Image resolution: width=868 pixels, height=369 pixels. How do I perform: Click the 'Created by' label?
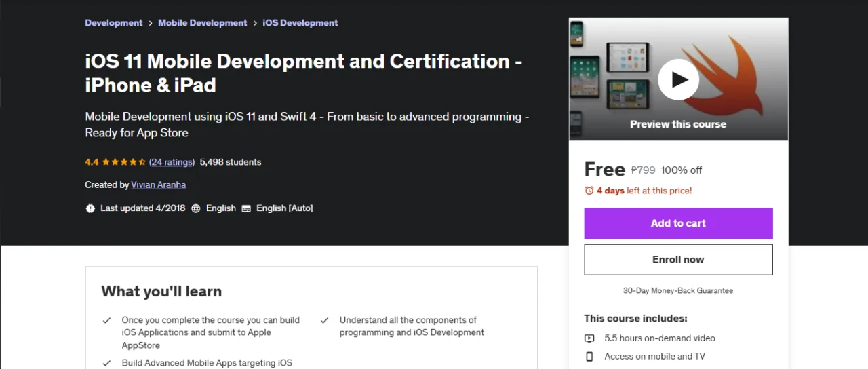(107, 184)
